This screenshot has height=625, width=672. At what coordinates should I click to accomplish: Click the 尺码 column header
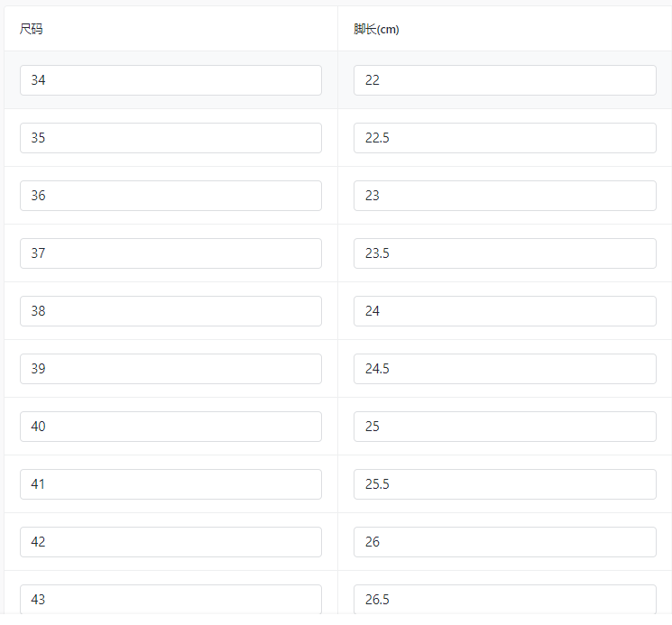(x=31, y=29)
